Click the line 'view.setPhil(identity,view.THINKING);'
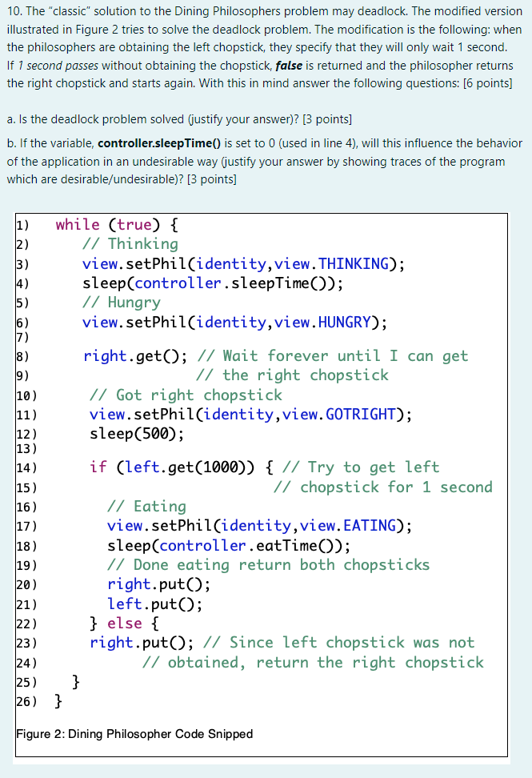Viewport: 532px width, 778px height. pos(243,263)
